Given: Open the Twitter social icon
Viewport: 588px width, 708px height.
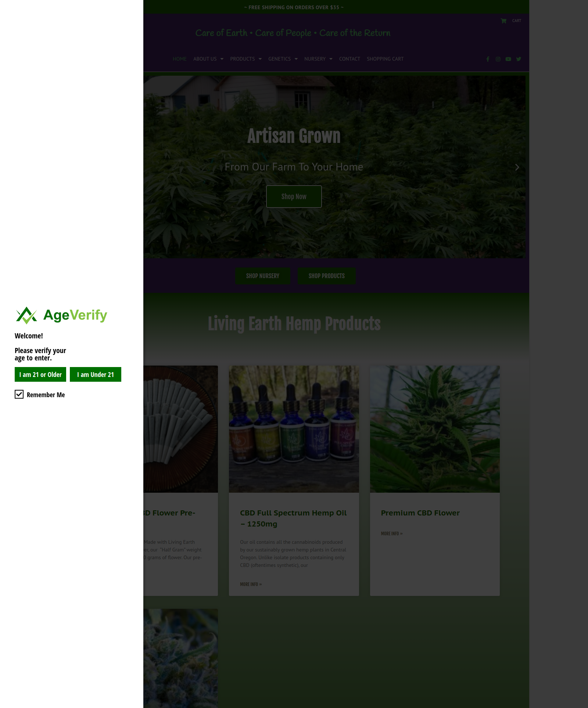Looking at the screenshot, I should pos(519,59).
